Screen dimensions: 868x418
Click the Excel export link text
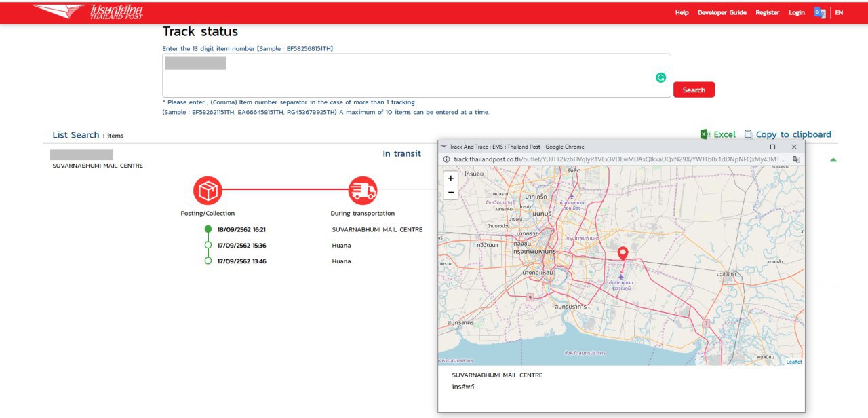tap(724, 134)
